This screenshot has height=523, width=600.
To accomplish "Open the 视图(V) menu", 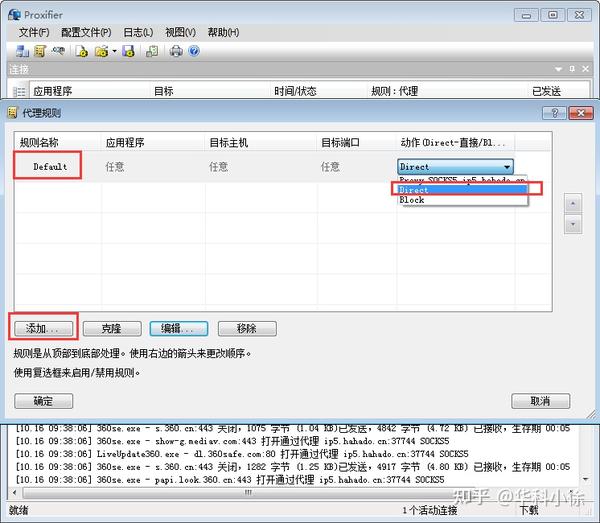I will pyautogui.click(x=180, y=32).
